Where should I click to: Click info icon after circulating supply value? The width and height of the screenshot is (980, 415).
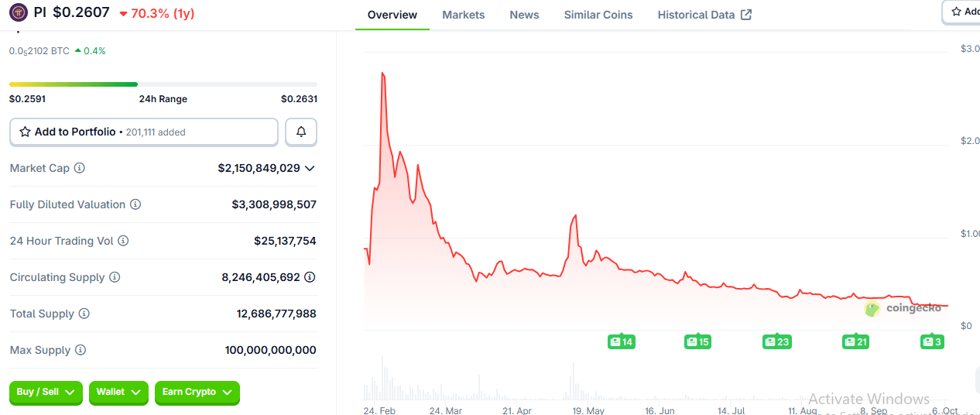[x=310, y=277]
